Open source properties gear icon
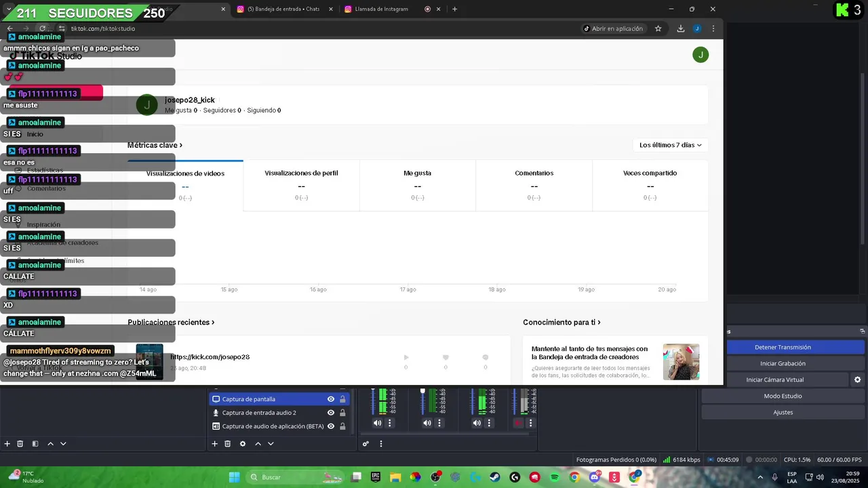 243,444
